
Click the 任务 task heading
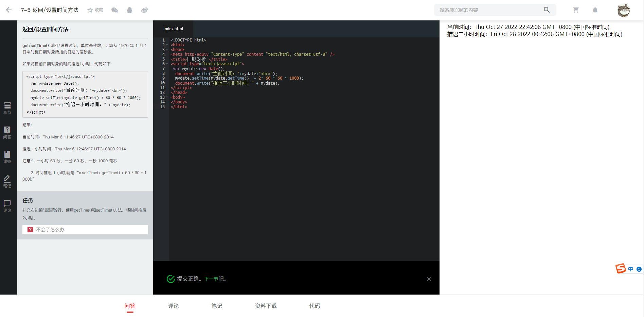click(28, 200)
